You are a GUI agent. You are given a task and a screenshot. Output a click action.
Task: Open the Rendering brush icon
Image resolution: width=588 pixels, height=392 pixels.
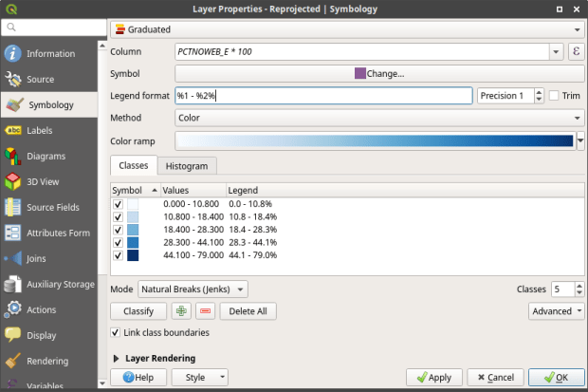coord(12,361)
